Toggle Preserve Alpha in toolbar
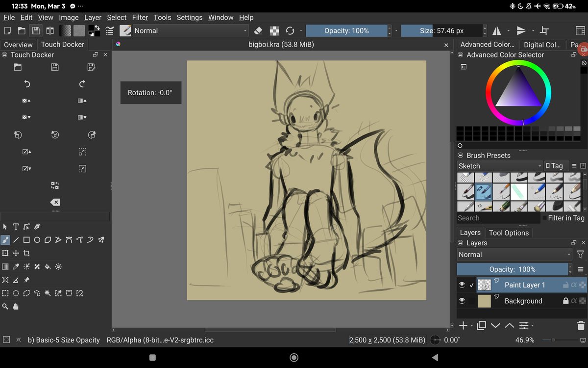This screenshot has width=588, height=368. [274, 30]
